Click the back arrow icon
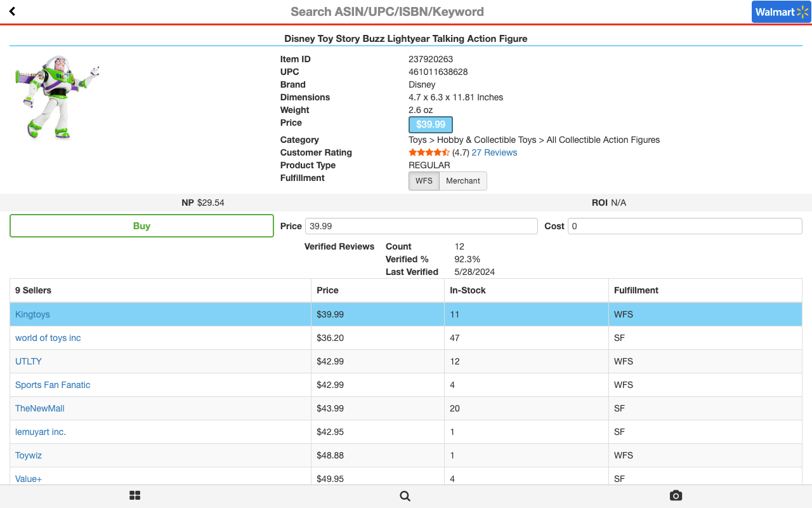Image resolution: width=812 pixels, height=508 pixels. [x=12, y=11]
